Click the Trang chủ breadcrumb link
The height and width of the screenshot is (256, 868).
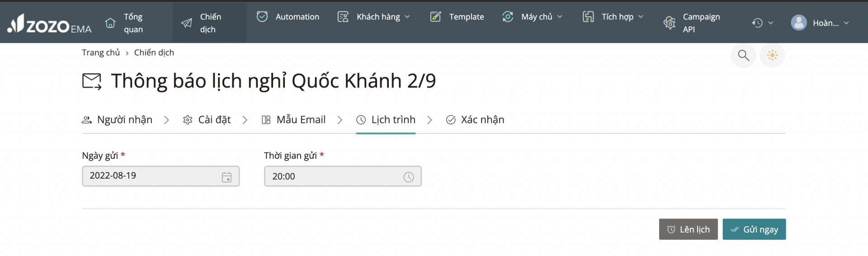tap(101, 52)
